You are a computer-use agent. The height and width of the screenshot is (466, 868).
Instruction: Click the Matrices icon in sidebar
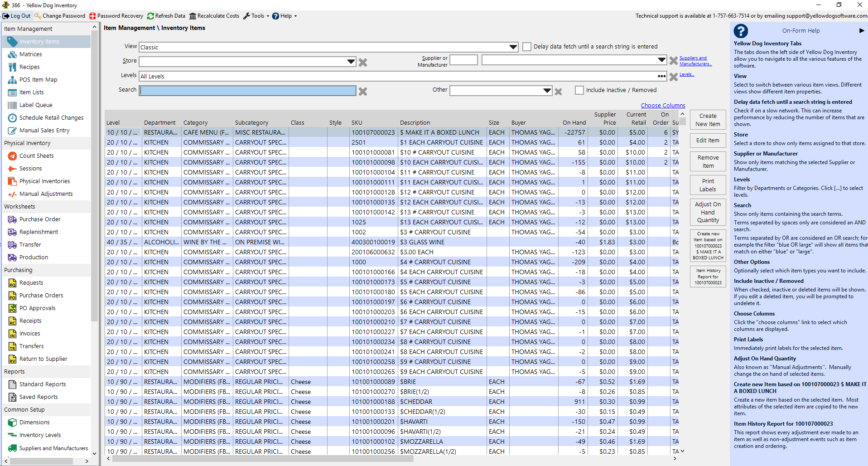(12, 54)
